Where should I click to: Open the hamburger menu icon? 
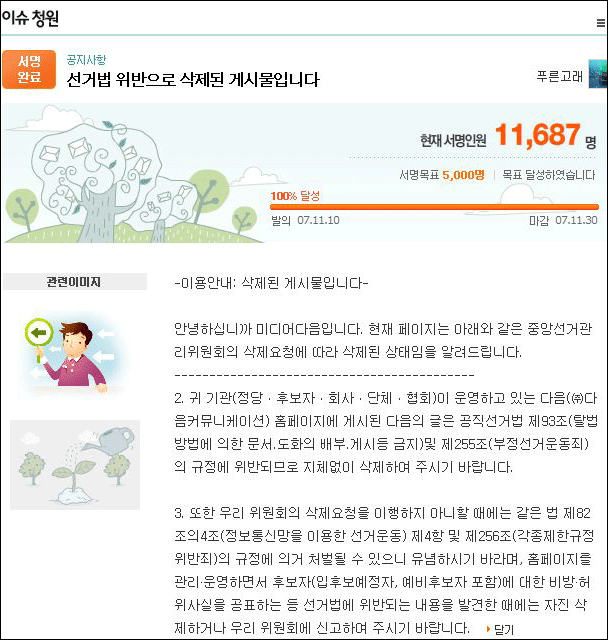(x=601, y=23)
